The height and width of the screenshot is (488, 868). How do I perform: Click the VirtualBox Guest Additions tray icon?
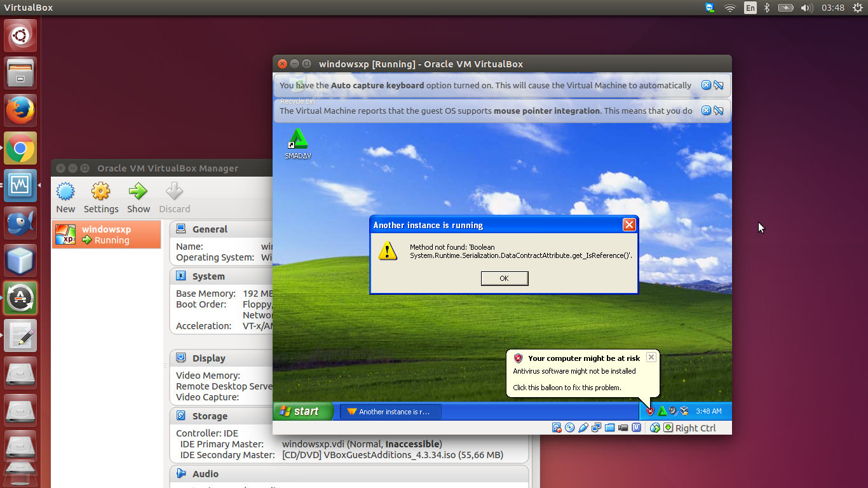[684, 411]
